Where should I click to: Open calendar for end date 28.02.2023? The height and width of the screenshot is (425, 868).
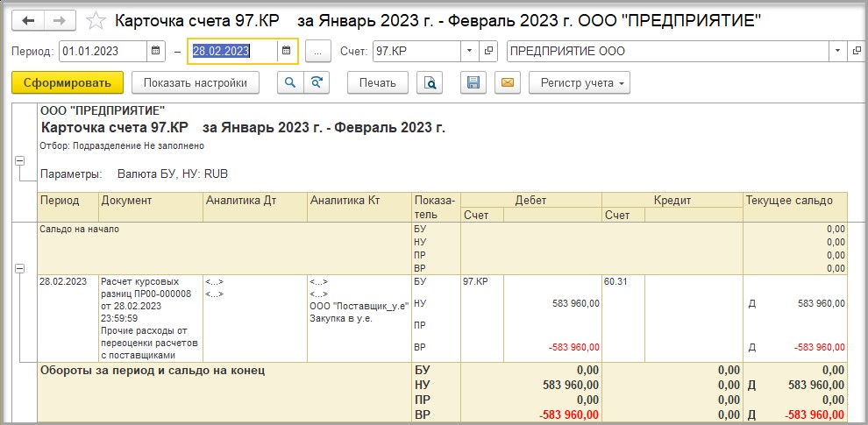pyautogui.click(x=286, y=51)
